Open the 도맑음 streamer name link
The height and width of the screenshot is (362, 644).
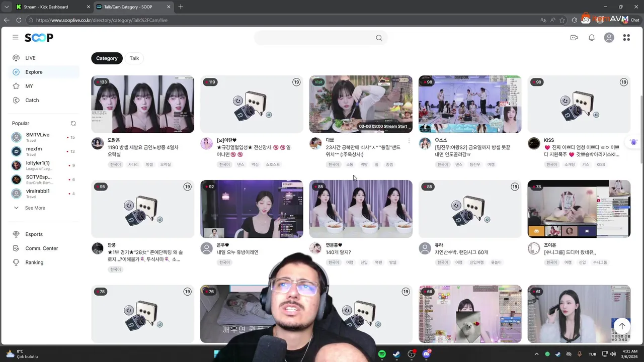pos(114,140)
